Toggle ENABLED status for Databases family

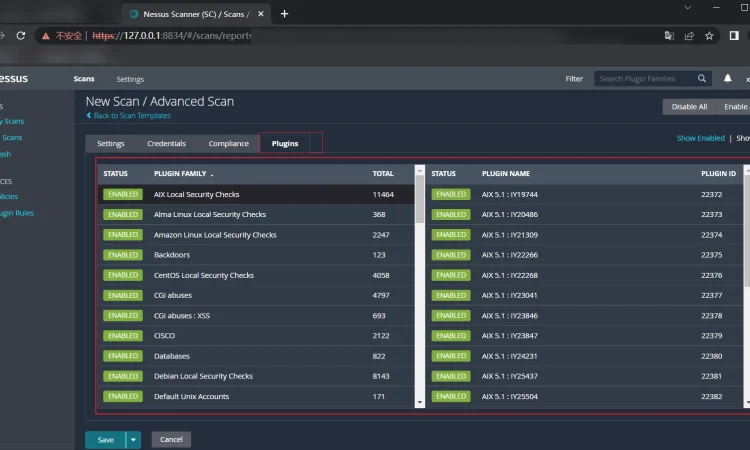point(123,356)
